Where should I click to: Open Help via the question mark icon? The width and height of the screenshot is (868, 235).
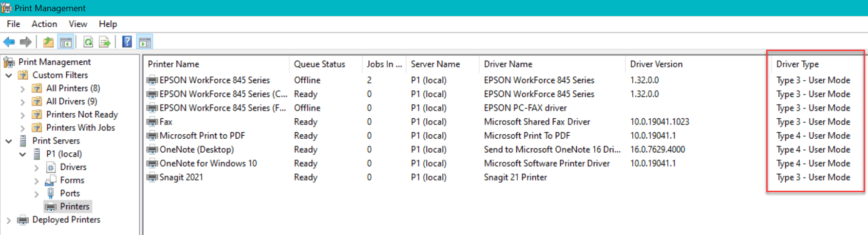(127, 42)
